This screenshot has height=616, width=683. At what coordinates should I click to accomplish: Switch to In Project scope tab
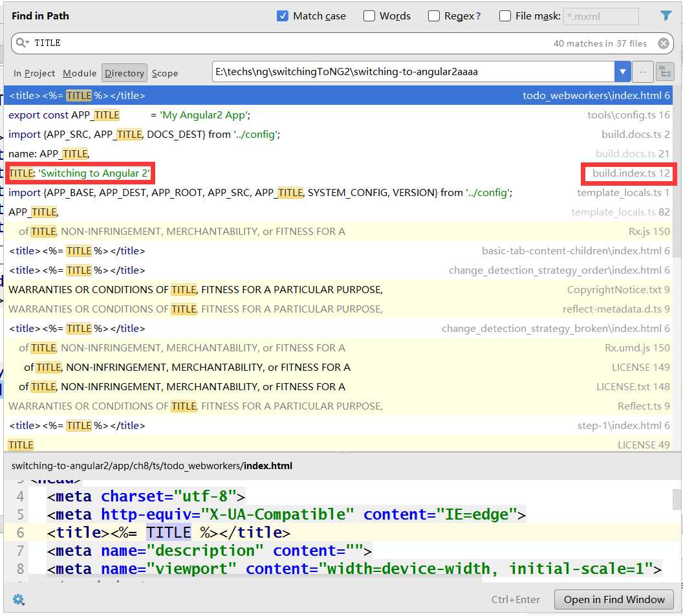click(x=34, y=73)
